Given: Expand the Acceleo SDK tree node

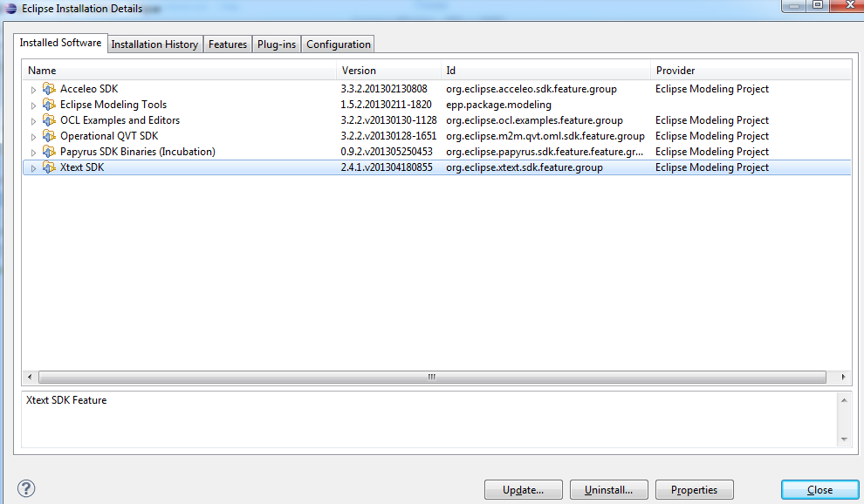Looking at the screenshot, I should (x=34, y=90).
